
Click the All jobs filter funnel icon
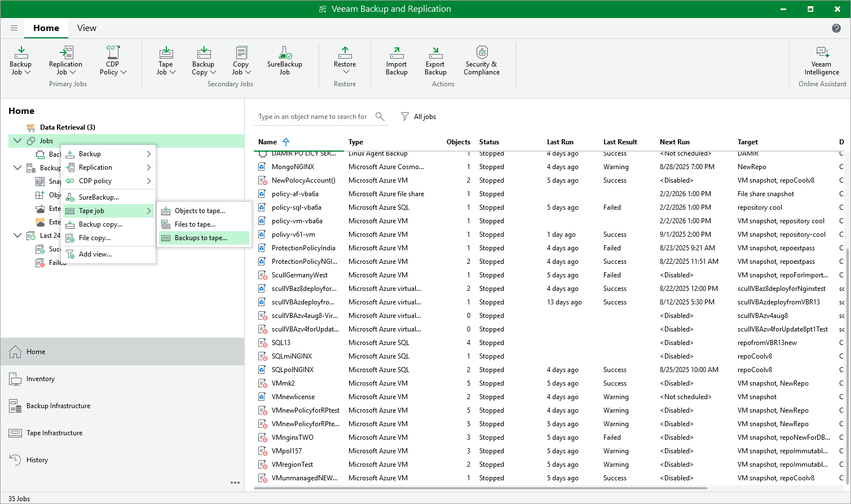coord(405,117)
